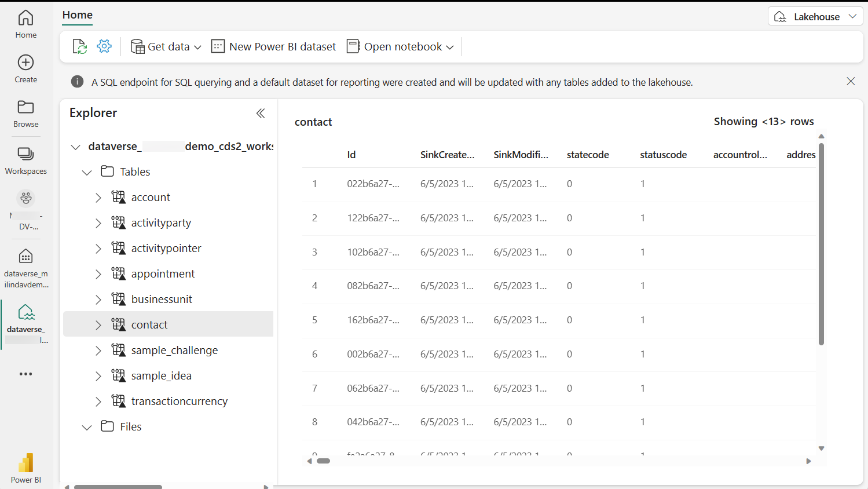The image size is (868, 489).
Task: Open the Open notebook dropdown
Action: point(400,46)
